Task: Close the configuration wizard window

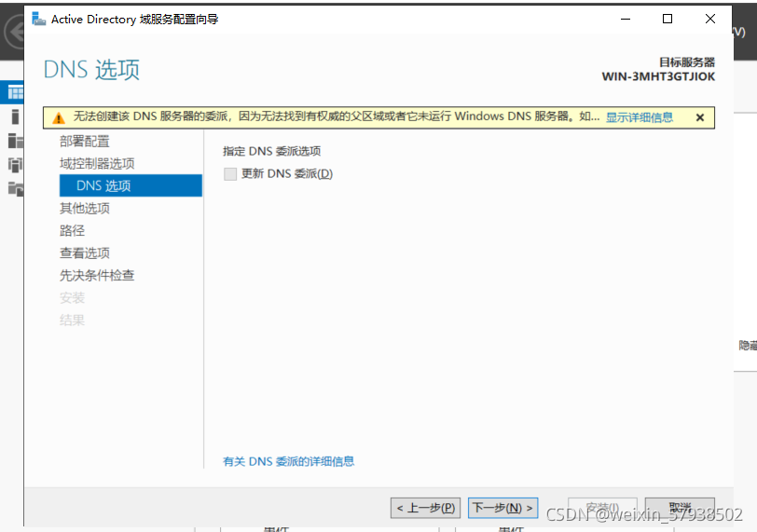Action: pos(709,19)
